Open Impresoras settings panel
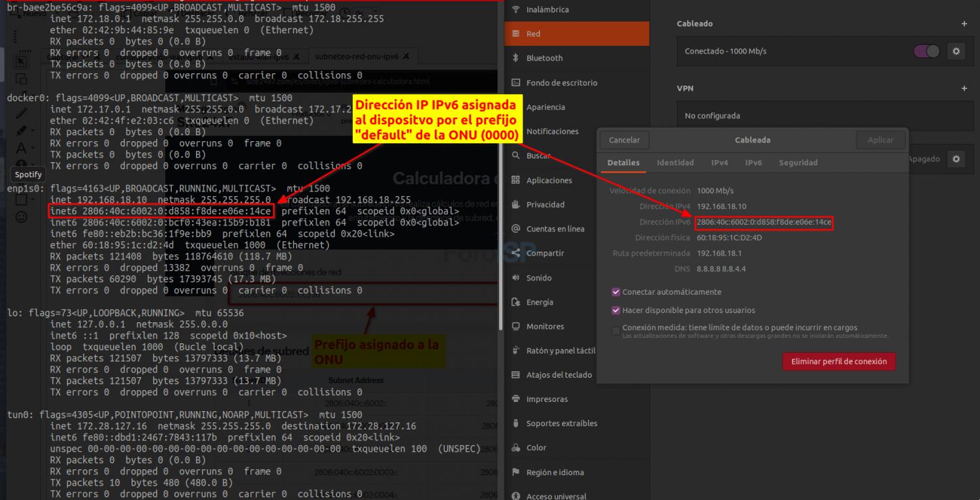The width and height of the screenshot is (980, 500). click(547, 399)
